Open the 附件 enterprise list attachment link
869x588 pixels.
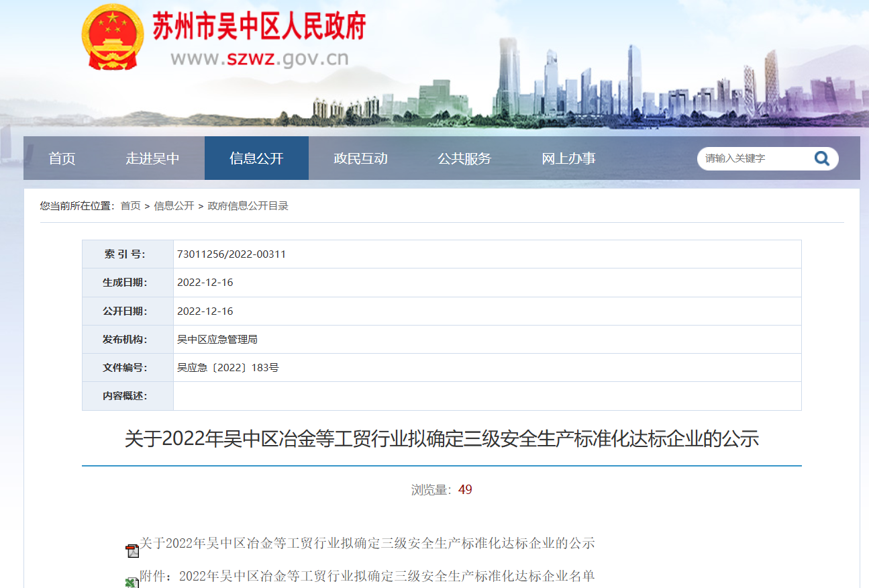coord(367,576)
